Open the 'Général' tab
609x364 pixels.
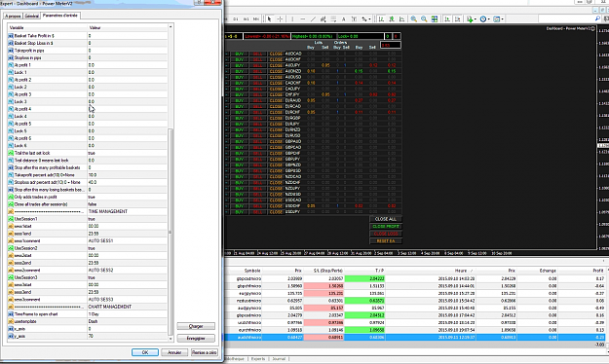[x=31, y=16]
